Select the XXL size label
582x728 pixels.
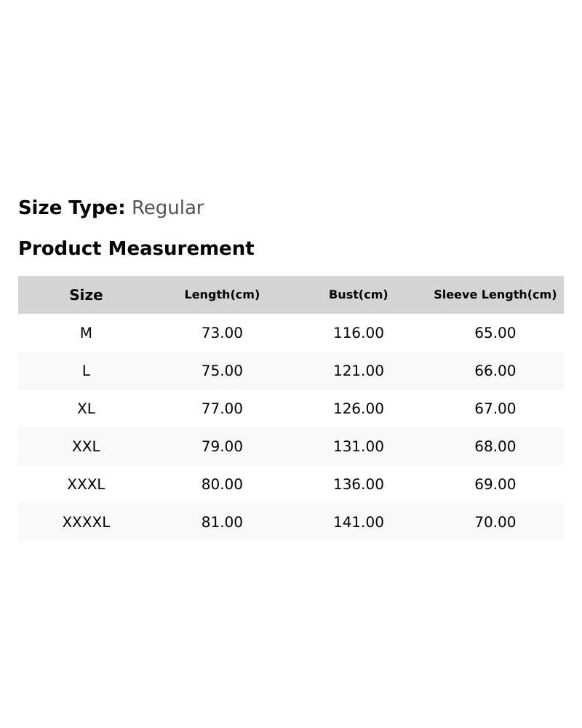pyautogui.click(x=86, y=446)
